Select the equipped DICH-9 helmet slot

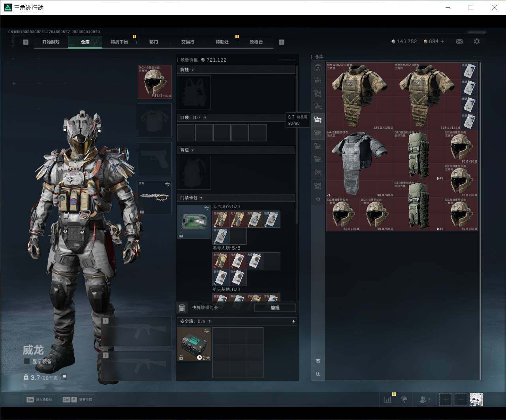point(155,82)
